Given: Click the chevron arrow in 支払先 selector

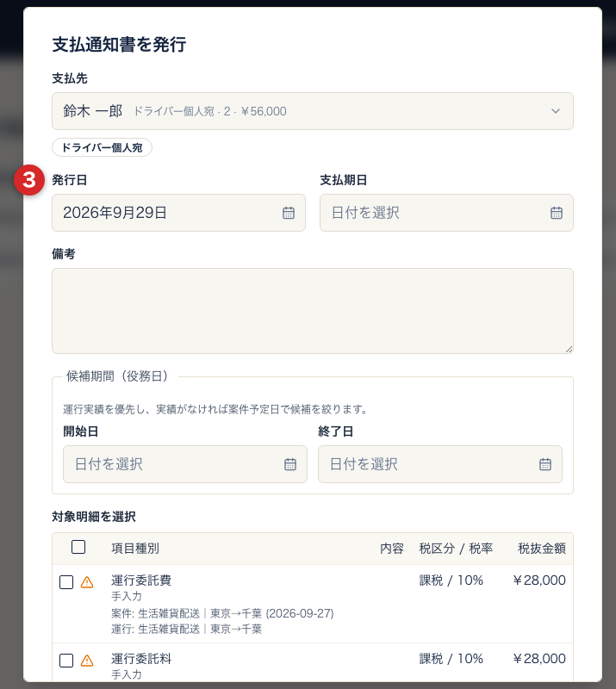Looking at the screenshot, I should coord(556,111).
